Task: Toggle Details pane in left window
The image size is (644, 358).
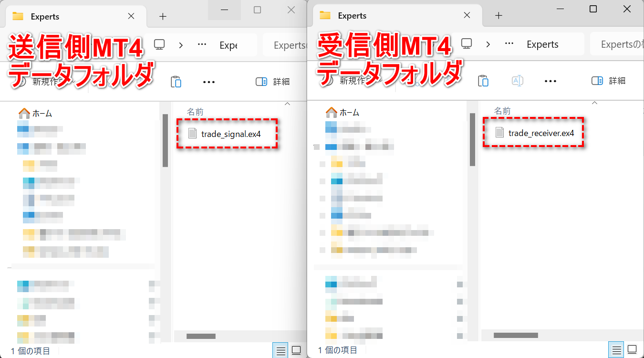Action: pyautogui.click(x=273, y=82)
